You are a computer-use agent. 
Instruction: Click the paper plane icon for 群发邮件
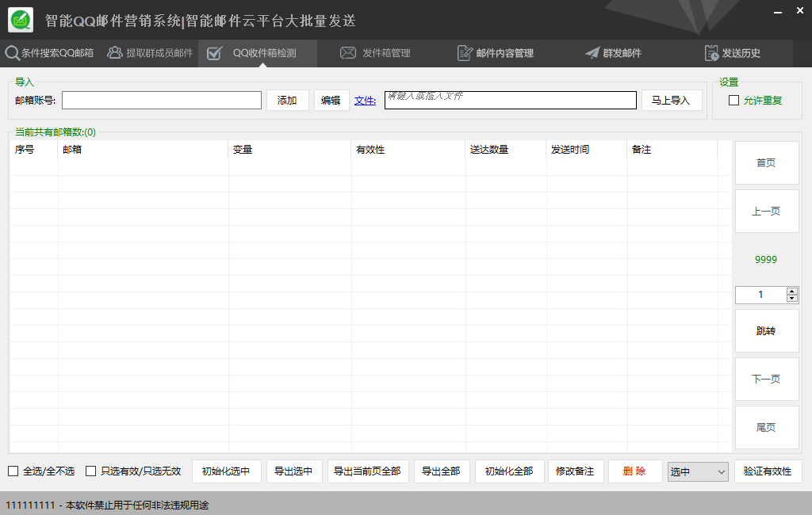click(x=592, y=53)
